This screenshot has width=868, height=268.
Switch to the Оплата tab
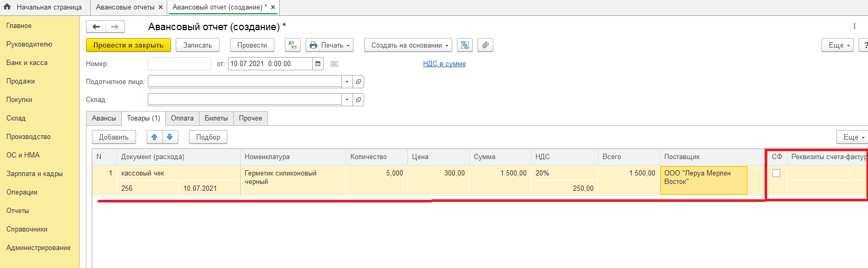[x=182, y=118]
